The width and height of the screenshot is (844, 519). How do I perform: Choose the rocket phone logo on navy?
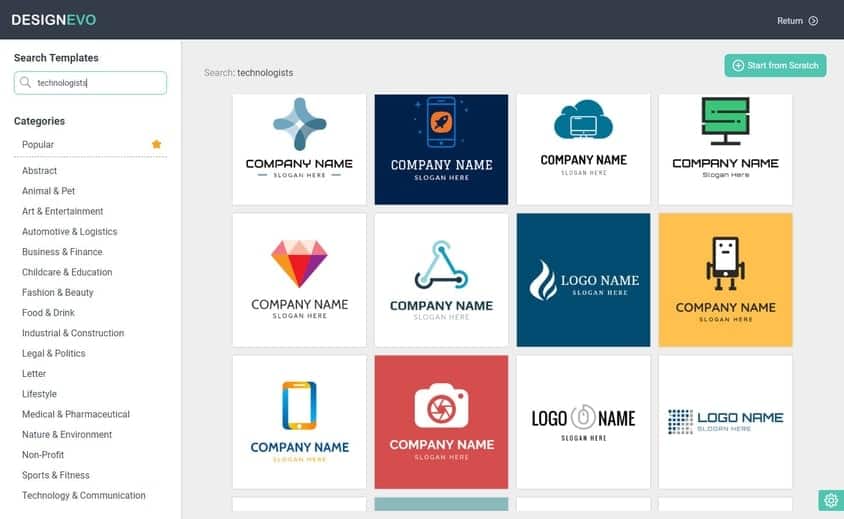click(x=441, y=149)
